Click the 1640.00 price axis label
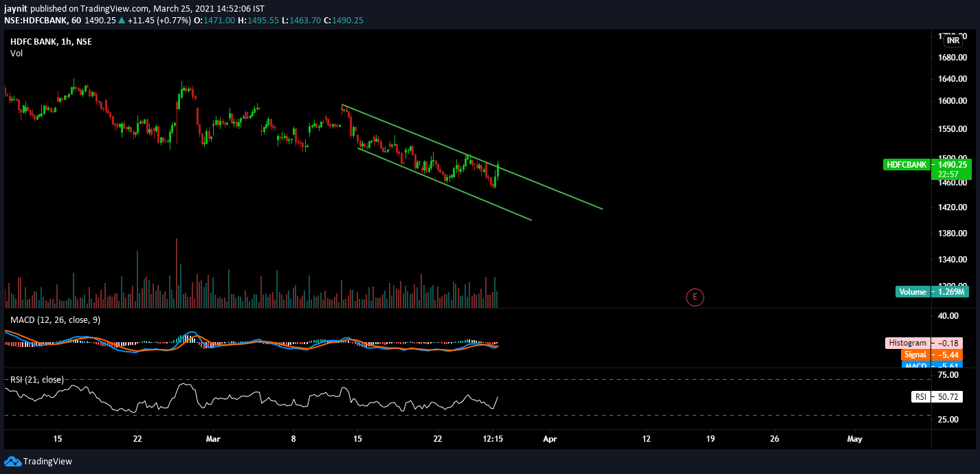 coord(953,78)
